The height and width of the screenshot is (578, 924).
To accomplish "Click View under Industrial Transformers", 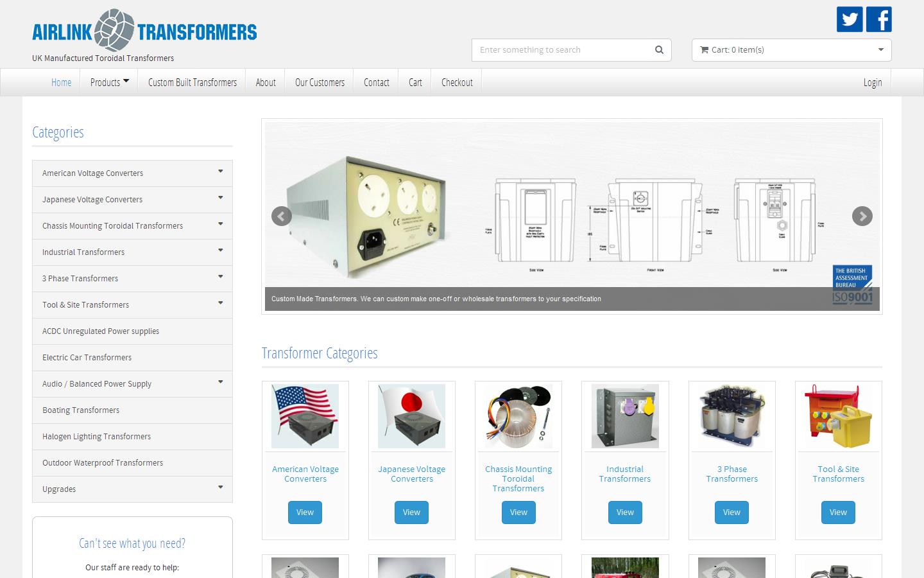I will click(624, 512).
